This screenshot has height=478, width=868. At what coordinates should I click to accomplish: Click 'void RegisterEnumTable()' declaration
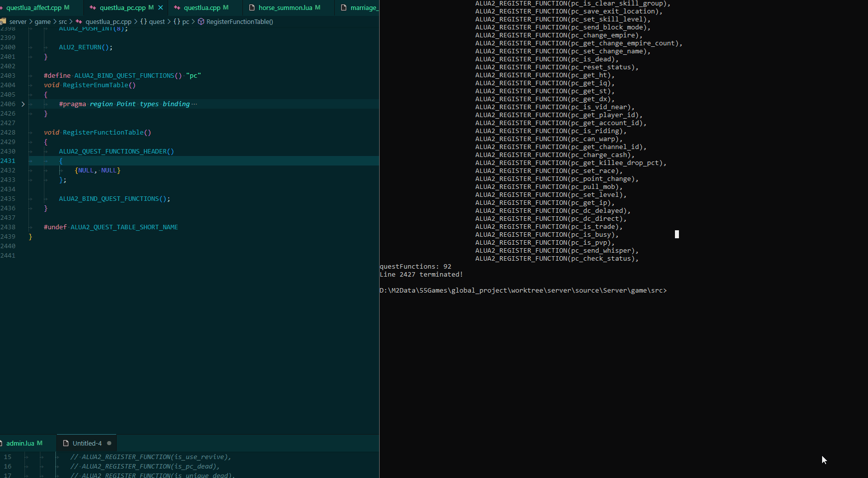pyautogui.click(x=90, y=85)
